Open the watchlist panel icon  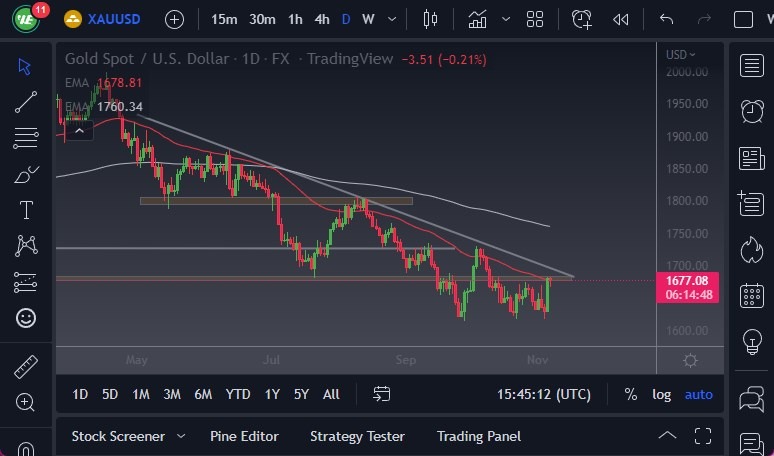pyautogui.click(x=751, y=65)
